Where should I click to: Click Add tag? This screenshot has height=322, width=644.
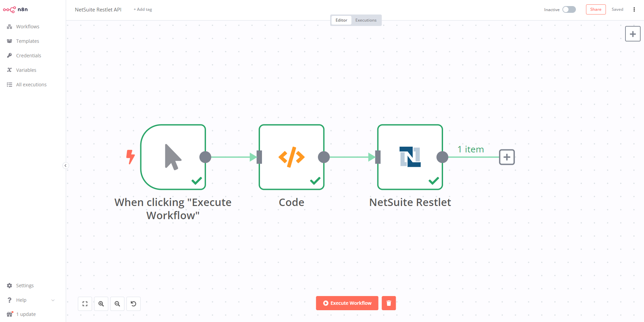[143, 9]
